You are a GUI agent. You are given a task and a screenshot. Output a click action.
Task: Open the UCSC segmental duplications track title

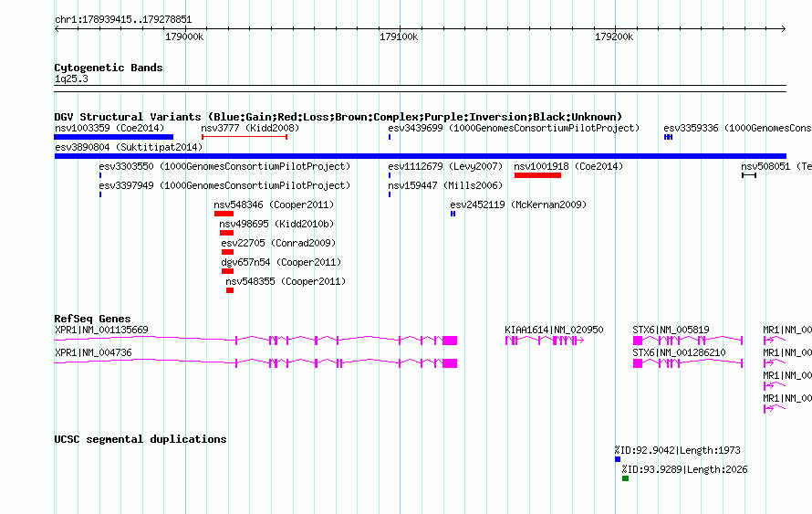tap(141, 439)
